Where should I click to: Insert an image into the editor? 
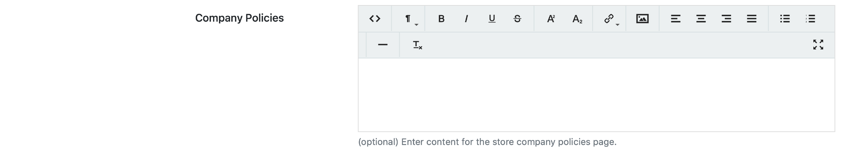pos(642,19)
